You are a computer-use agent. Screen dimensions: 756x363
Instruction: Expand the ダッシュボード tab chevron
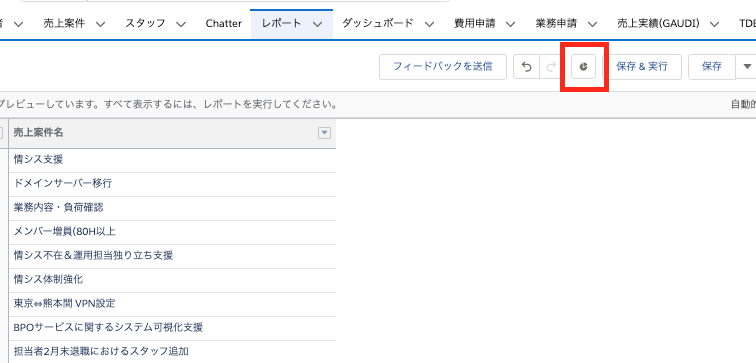[x=429, y=24]
